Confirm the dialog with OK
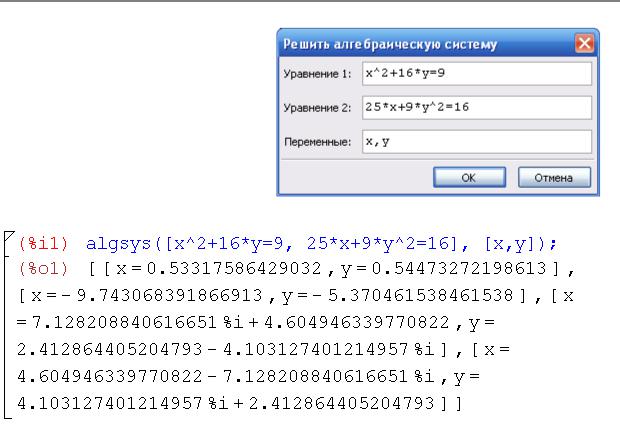 (469, 178)
